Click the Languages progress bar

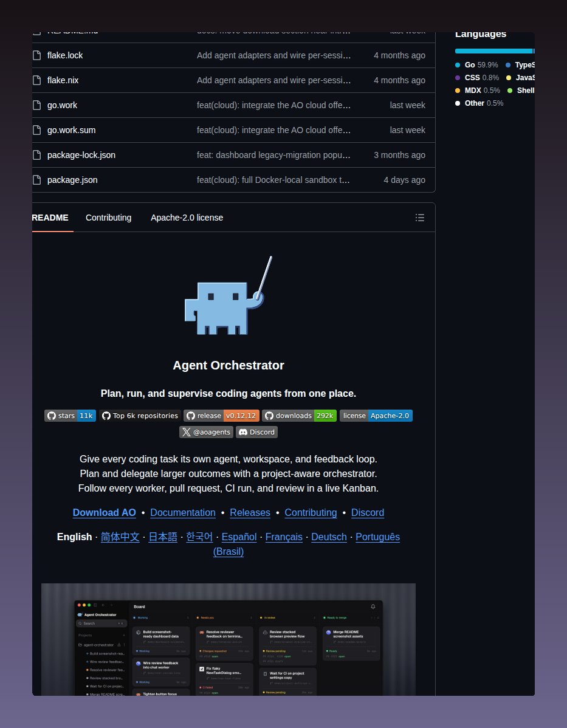pyautogui.click(x=495, y=51)
